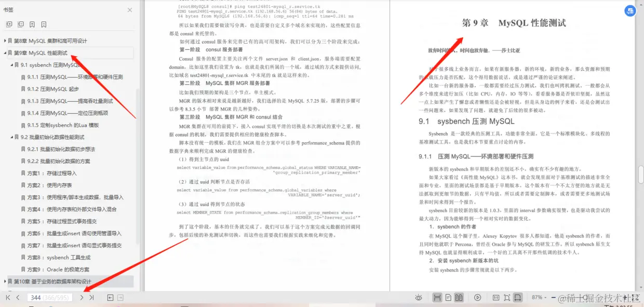Toggle eye protection mode icon
Viewport: 644px width, 307px height.
click(419, 298)
